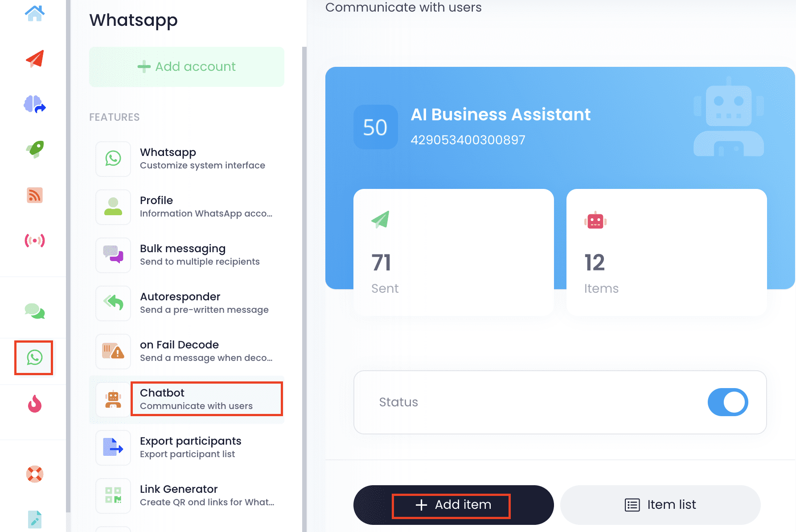Click the Add account button
The height and width of the screenshot is (532, 796).
point(187,67)
